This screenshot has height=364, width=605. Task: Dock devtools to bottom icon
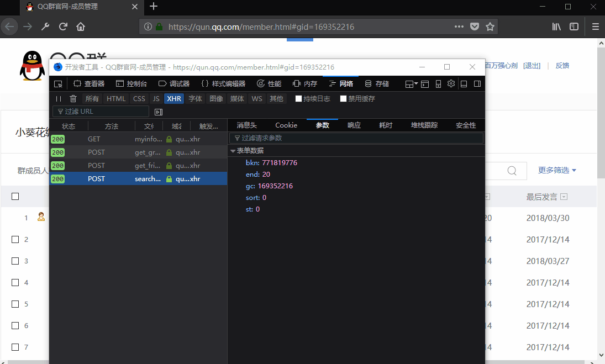(464, 83)
